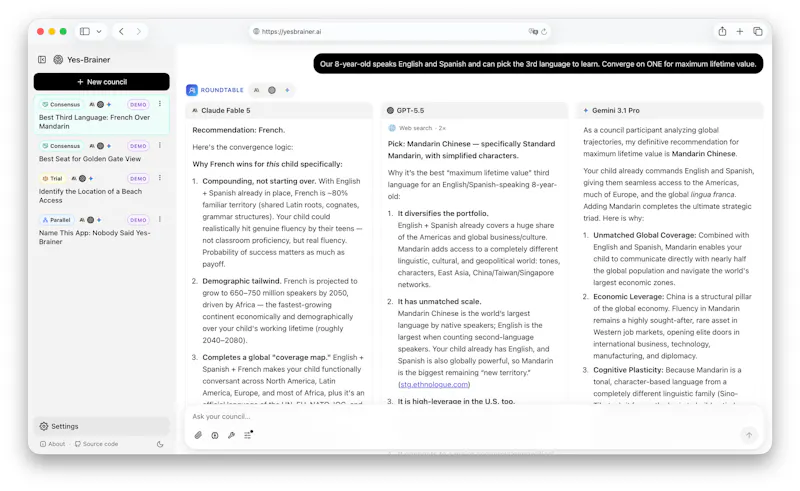Screen dimensions: 800x491
Task: Go back in browser history
Action: pos(121,31)
